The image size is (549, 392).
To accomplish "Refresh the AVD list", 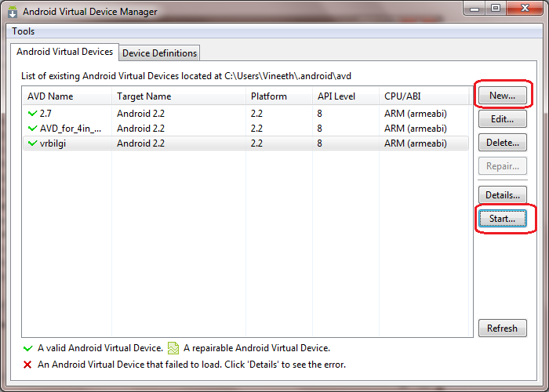I will (x=503, y=328).
